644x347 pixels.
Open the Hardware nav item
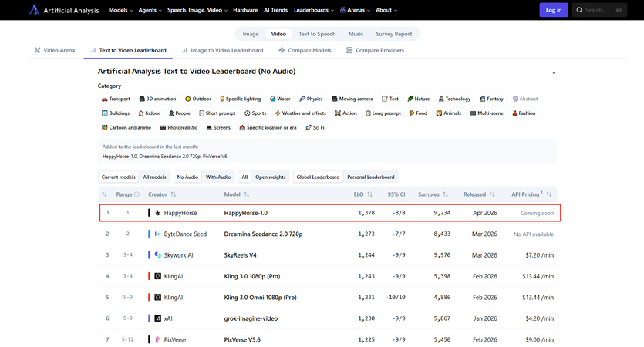(245, 10)
